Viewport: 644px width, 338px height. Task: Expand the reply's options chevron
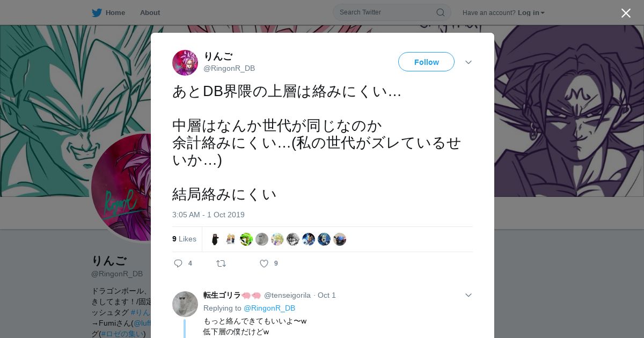click(469, 295)
